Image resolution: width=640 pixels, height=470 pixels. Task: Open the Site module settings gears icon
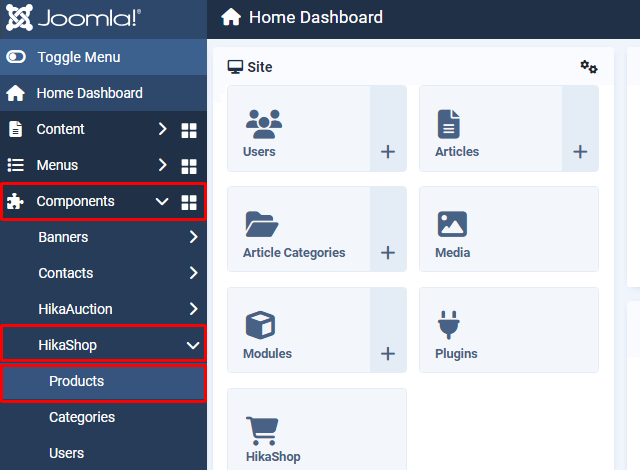(x=589, y=67)
